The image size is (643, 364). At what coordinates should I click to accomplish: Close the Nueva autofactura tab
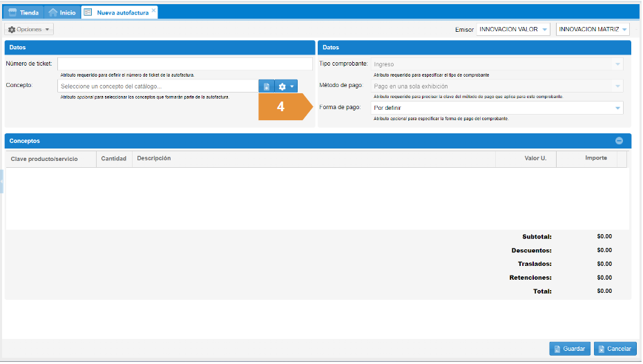click(x=153, y=11)
